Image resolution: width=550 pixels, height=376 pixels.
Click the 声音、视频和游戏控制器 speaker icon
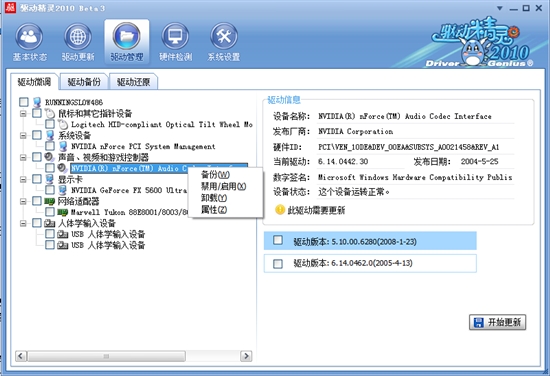(x=49, y=157)
